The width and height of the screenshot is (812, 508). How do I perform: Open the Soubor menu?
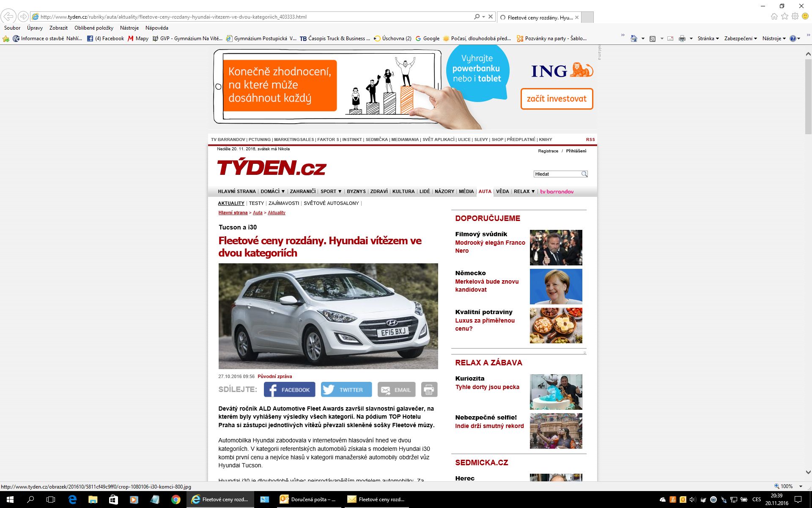(12, 28)
